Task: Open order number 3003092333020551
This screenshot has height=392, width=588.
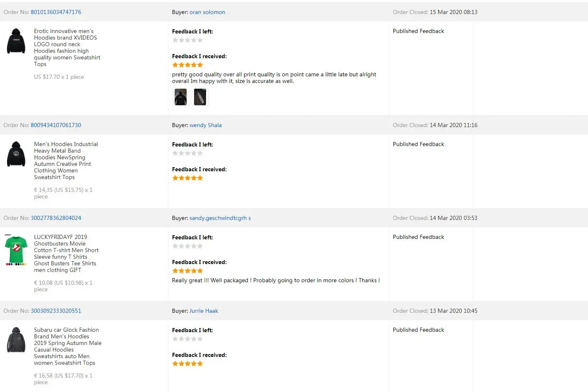Action: (56, 311)
